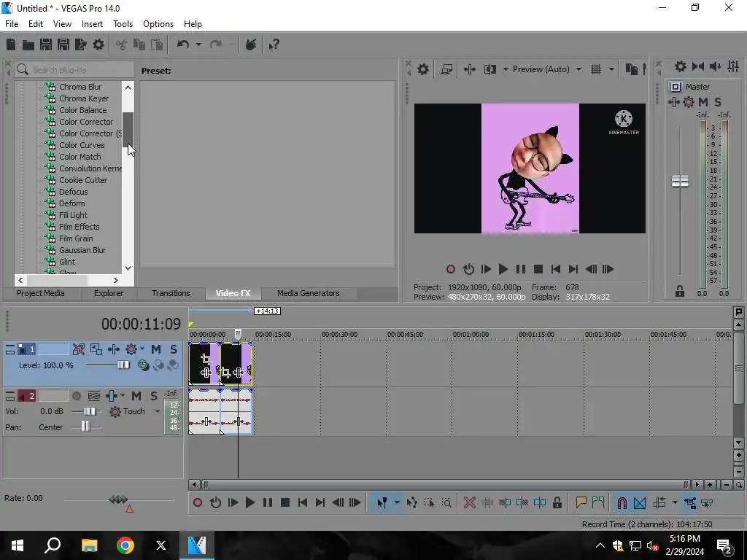Lock the Master fader channels

point(680,291)
